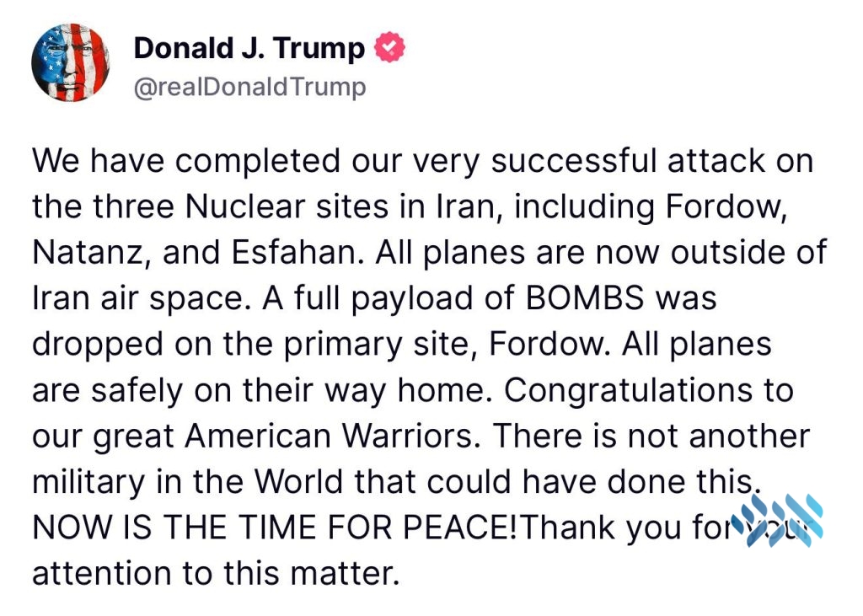This screenshot has height=616, width=863.
Task: Open the @realDonaldTrump handle link
Action: pos(249,87)
